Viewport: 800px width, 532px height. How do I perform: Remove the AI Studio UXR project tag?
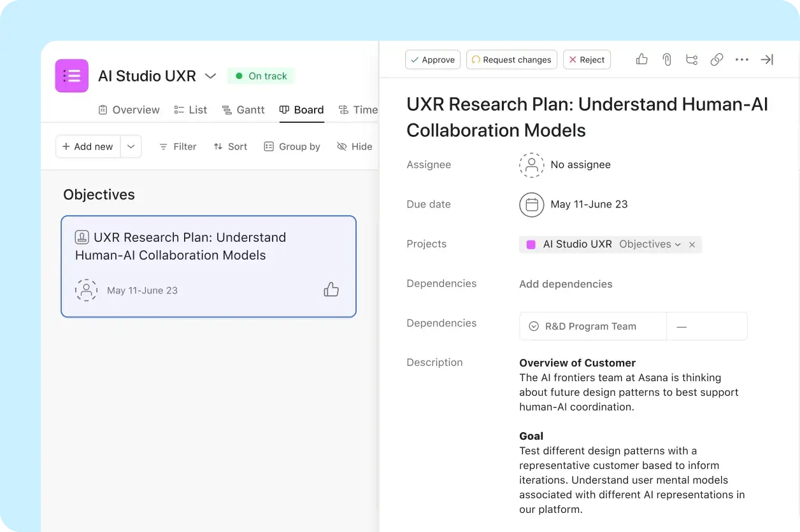click(x=692, y=244)
